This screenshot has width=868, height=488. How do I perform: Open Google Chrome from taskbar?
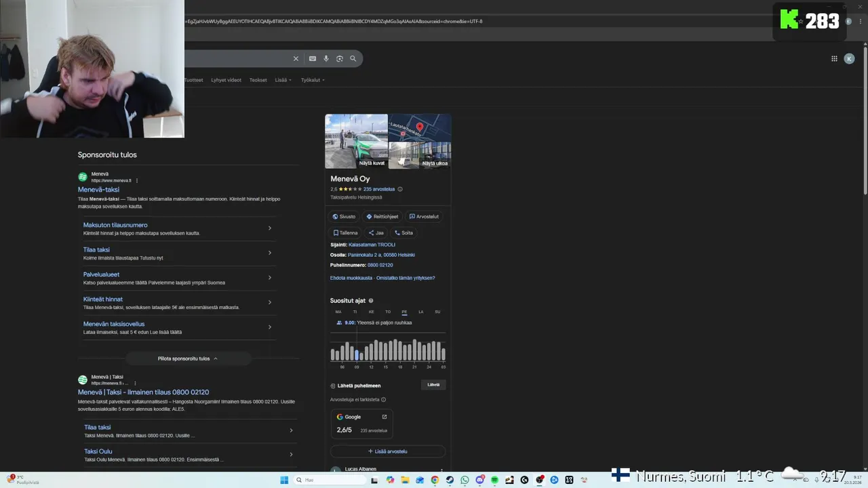[x=435, y=480]
